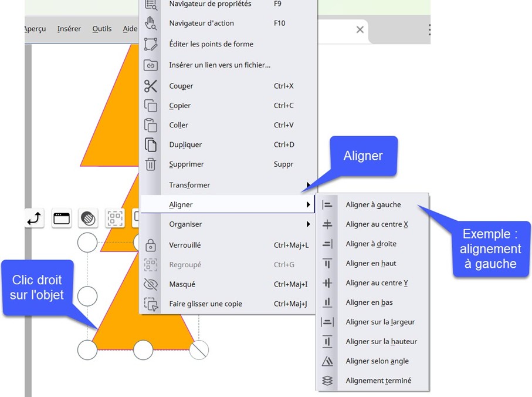Click the Éditer les points de forme icon
Screen dimensions: 532x397
[x=151, y=44]
